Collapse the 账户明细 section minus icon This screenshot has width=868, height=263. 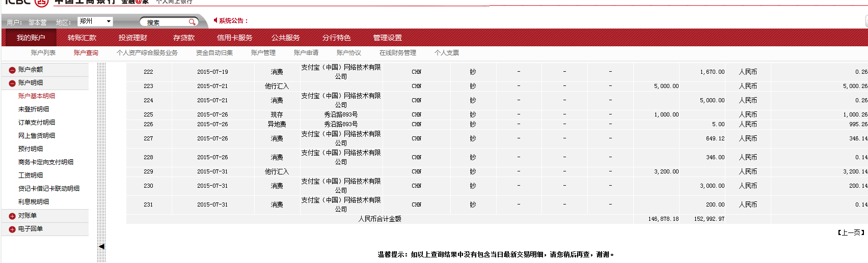coord(12,83)
